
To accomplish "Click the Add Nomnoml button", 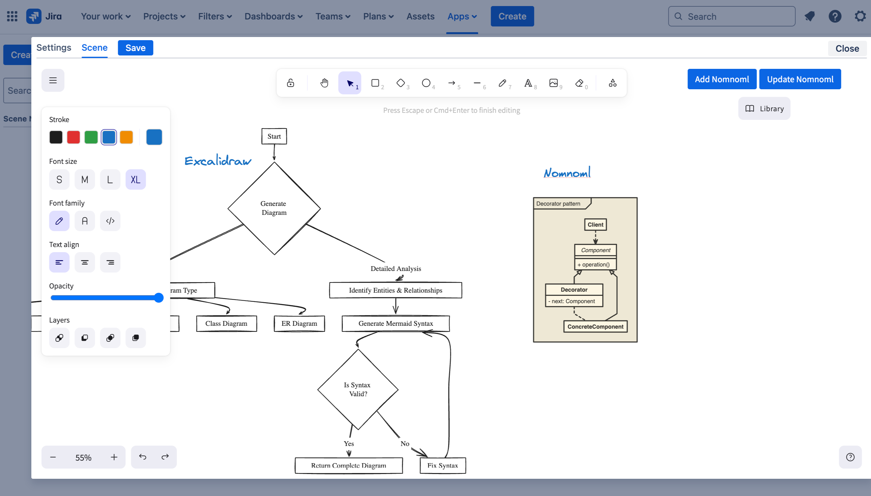I will (x=721, y=79).
